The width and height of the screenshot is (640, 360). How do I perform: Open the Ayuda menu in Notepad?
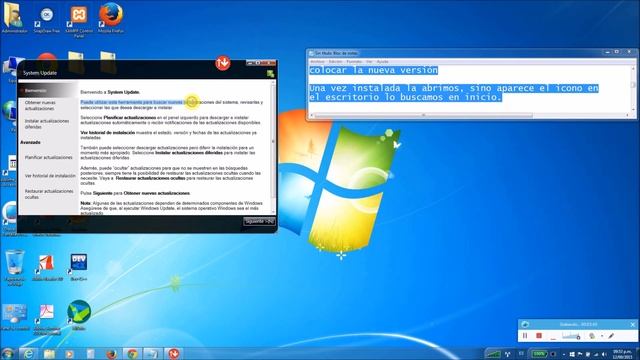[x=382, y=62]
